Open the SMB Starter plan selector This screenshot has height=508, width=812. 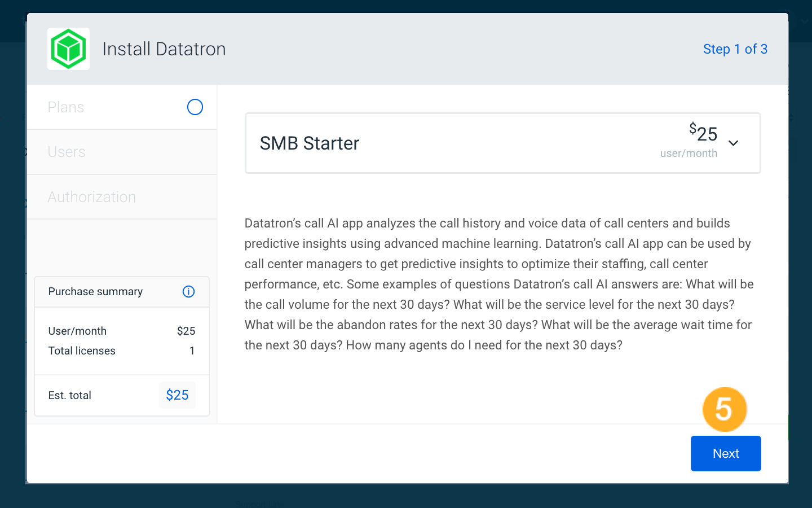pyautogui.click(x=502, y=143)
